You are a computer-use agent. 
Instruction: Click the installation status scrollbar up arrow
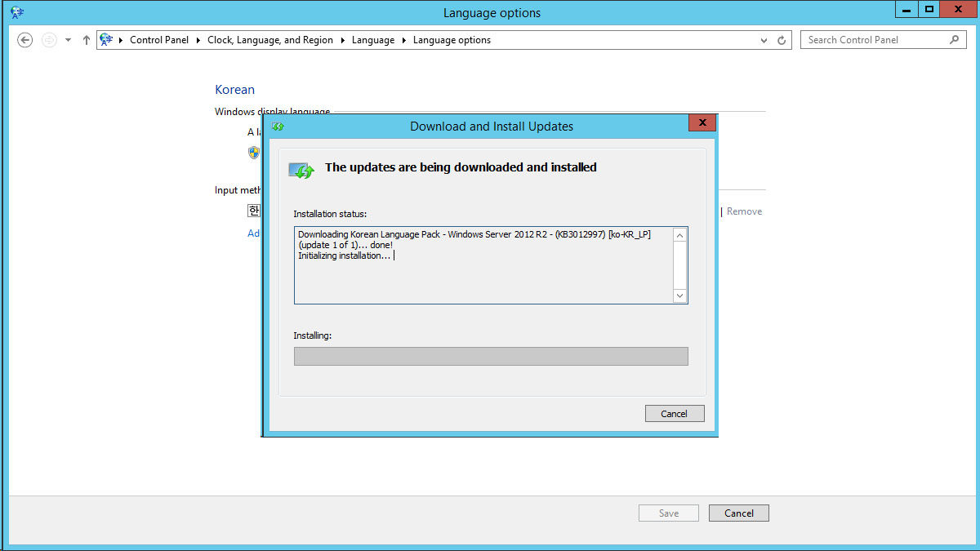click(679, 235)
